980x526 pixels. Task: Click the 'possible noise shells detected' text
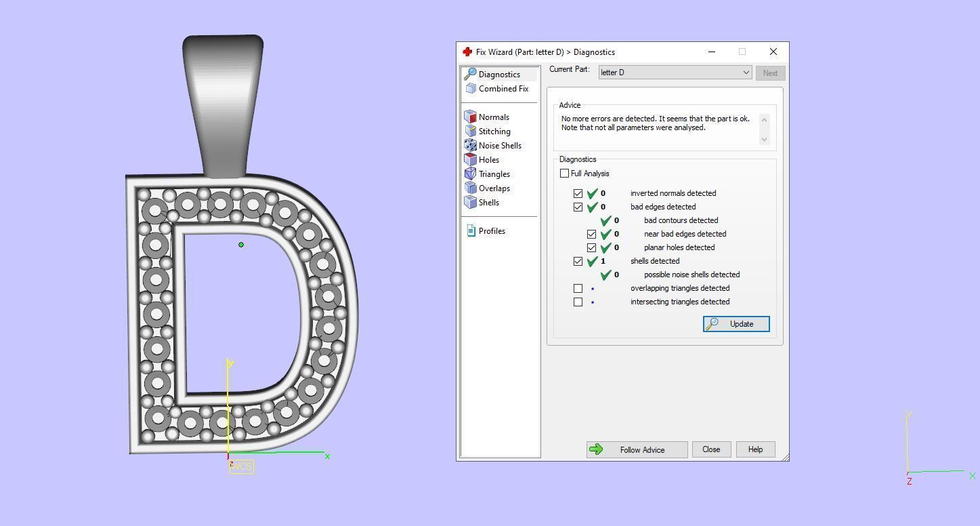click(x=691, y=275)
